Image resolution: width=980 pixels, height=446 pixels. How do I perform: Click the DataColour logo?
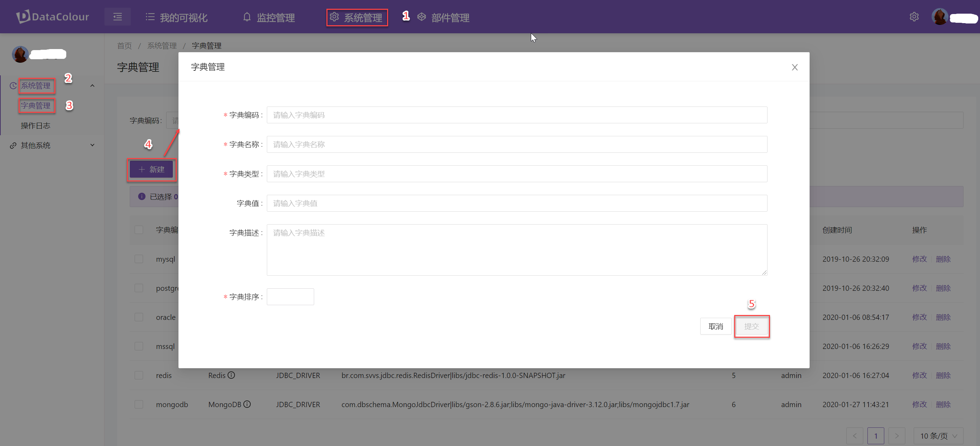53,17
